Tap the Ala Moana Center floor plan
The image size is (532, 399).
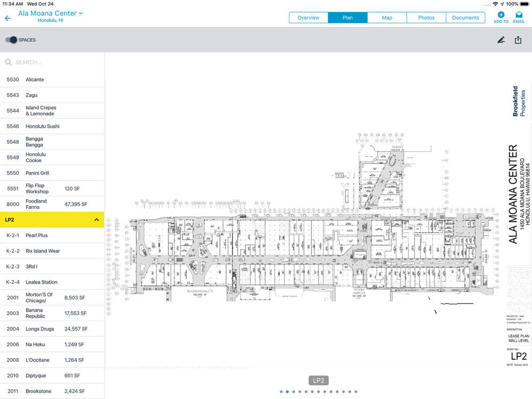pyautogui.click(x=303, y=224)
